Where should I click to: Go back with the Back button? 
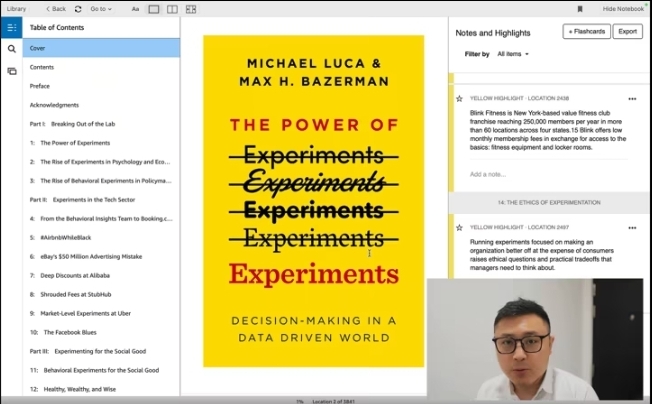coord(56,9)
